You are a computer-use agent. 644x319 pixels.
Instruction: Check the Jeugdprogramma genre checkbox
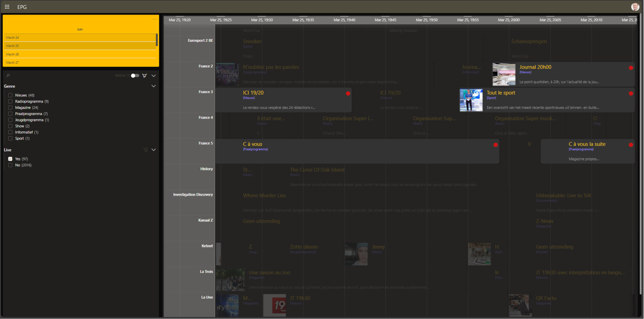tap(10, 120)
